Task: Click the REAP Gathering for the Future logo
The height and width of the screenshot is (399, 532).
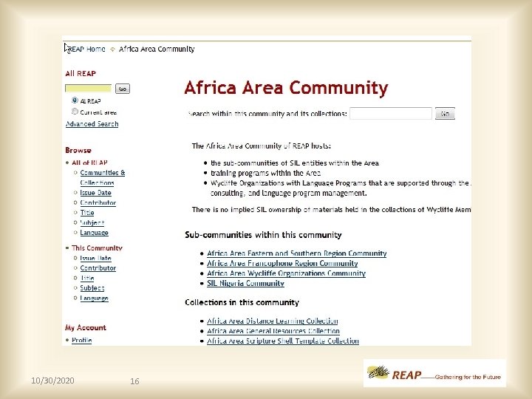Action: (434, 373)
